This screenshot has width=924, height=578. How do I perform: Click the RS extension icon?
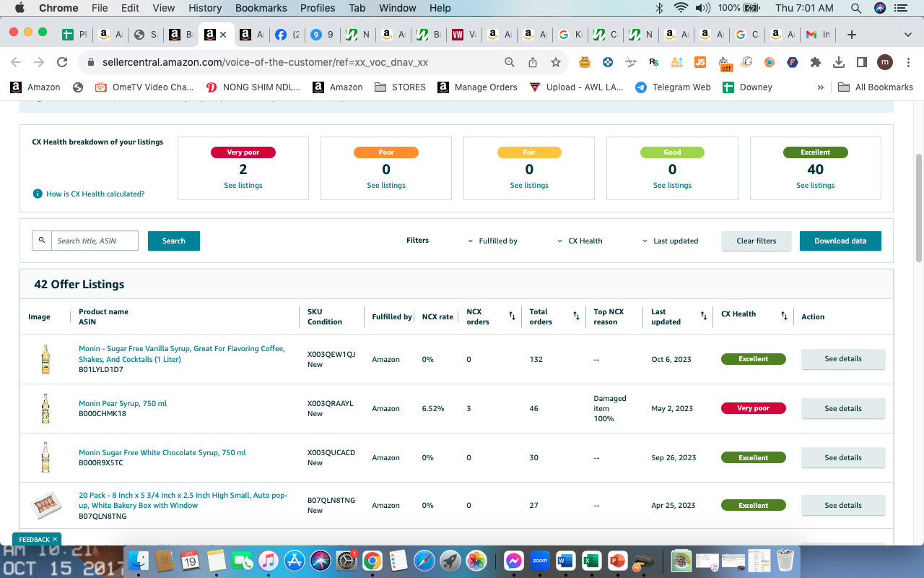coord(654,62)
